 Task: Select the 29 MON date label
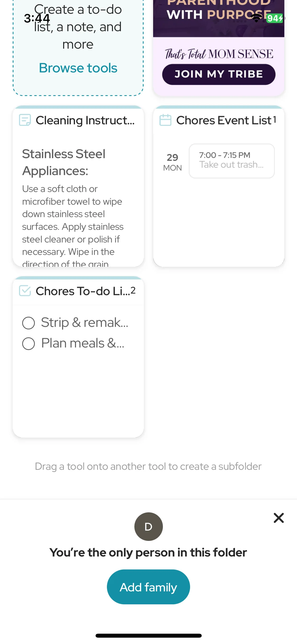pos(172,162)
